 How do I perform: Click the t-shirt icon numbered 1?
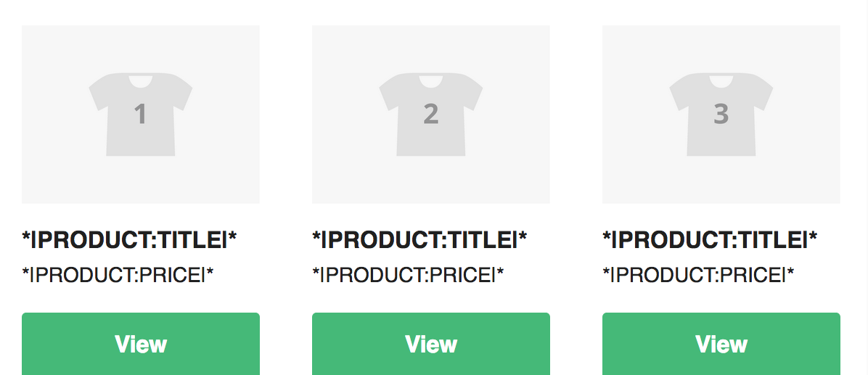(141, 114)
